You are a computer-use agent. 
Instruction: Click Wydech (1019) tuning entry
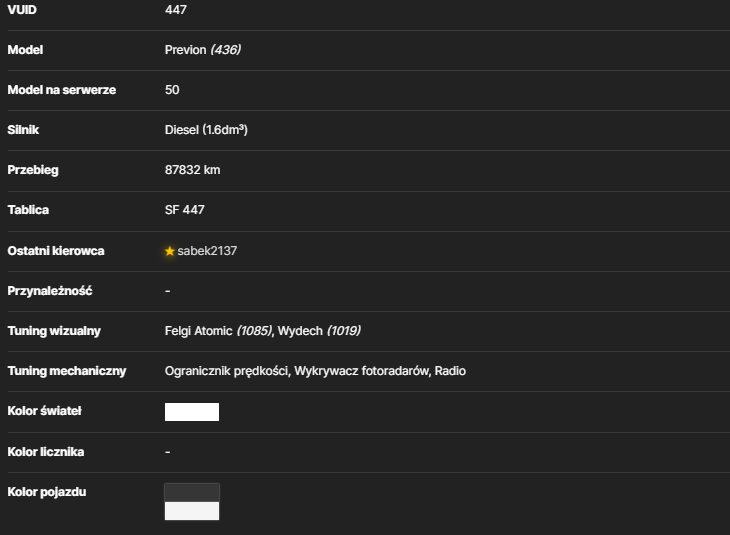click(x=319, y=331)
